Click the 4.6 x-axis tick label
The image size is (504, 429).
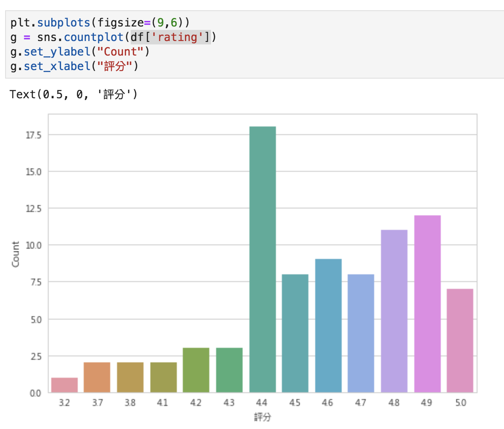point(328,403)
